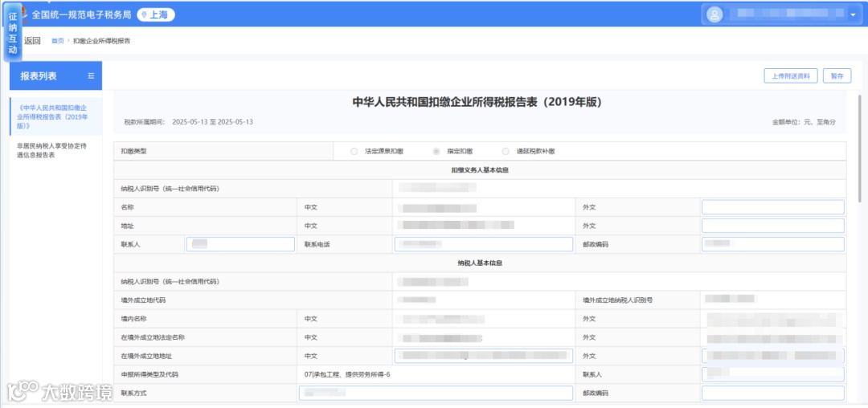Viewport: 868px width, 408px height.
Task: Click 上传附送资料 button
Action: tap(791, 76)
